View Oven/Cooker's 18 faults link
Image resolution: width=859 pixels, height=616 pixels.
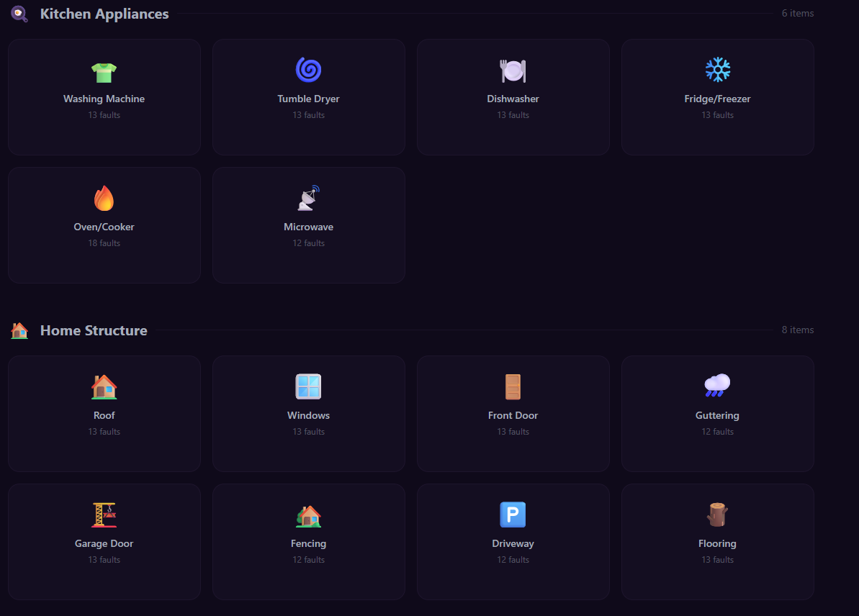pyautogui.click(x=104, y=243)
